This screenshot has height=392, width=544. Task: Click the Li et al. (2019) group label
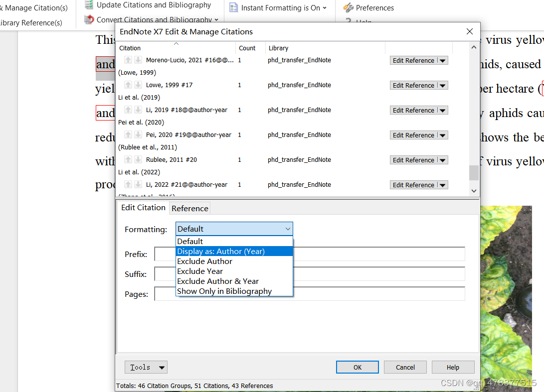pyautogui.click(x=139, y=98)
